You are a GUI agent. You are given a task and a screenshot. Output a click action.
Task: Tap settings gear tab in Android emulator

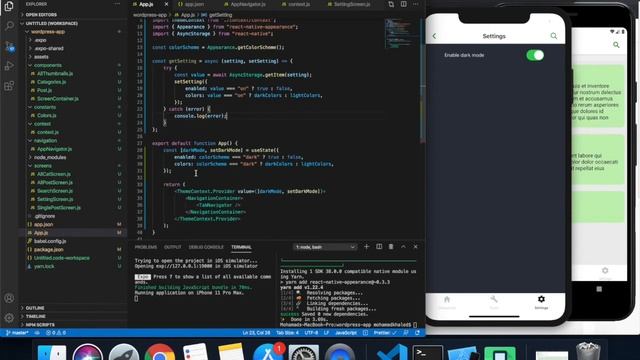pos(605,272)
